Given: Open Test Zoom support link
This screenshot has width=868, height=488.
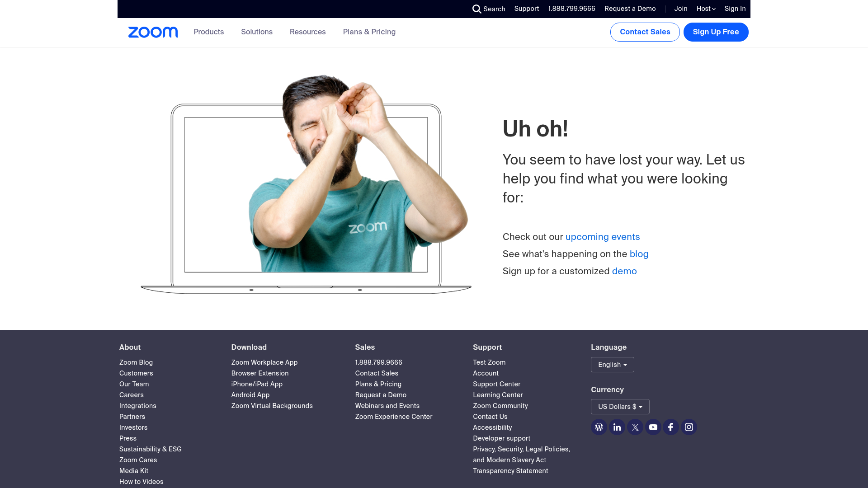Looking at the screenshot, I should (489, 362).
